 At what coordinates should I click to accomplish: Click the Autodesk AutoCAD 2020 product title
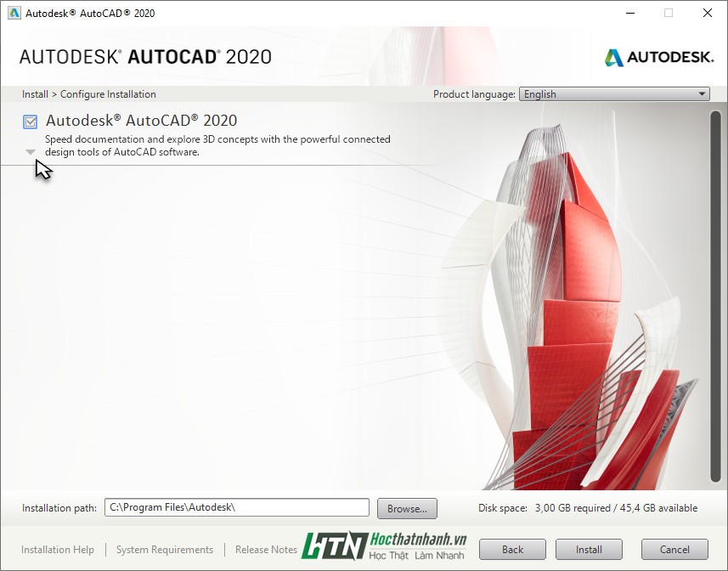pyautogui.click(x=141, y=121)
